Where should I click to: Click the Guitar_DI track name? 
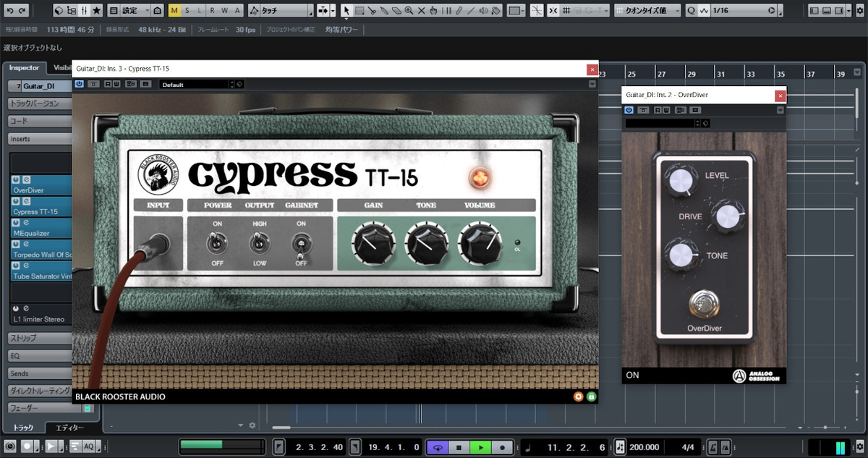tap(39, 86)
